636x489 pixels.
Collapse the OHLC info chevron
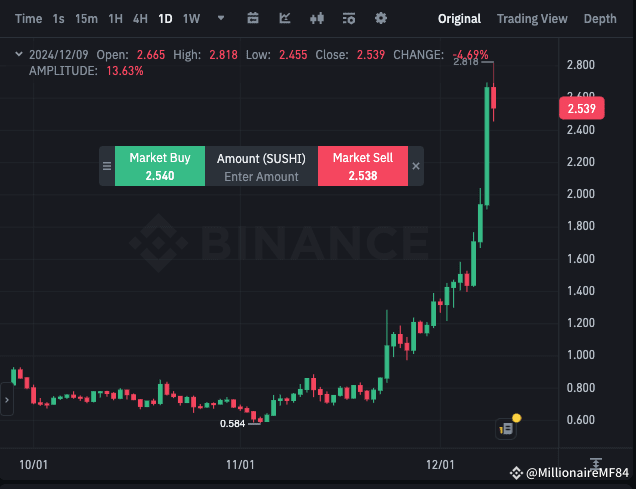pos(18,54)
